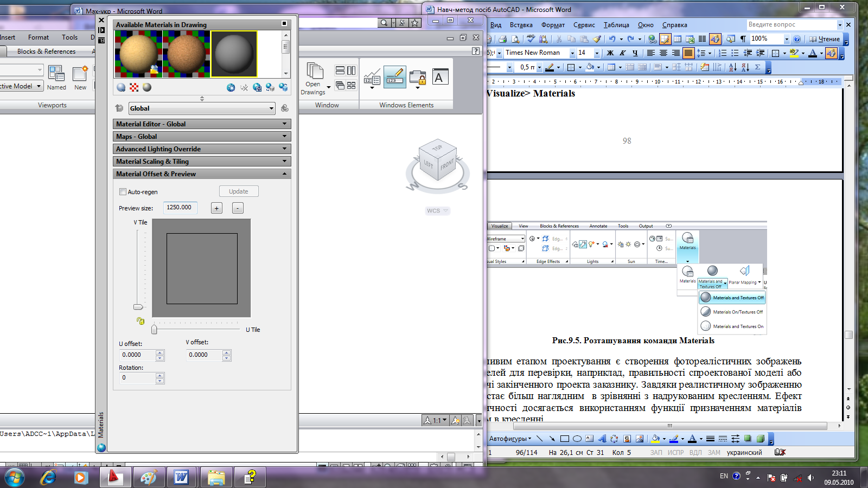Toggle bold Ж in Word
The height and width of the screenshot is (488, 868).
point(610,53)
